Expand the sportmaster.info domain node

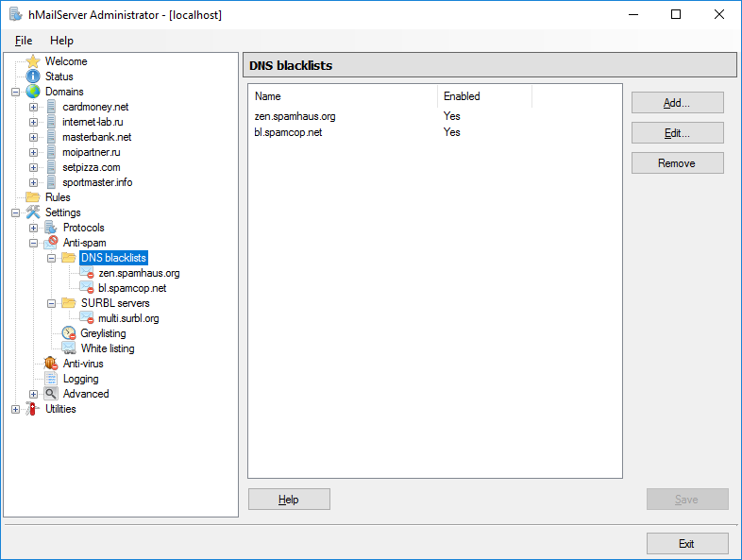(33, 182)
